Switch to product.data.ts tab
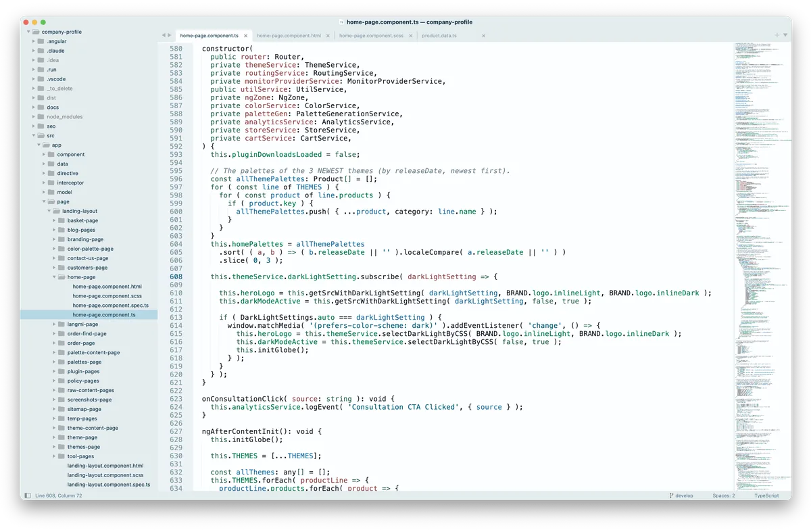Screen dimensions: 811x532 pos(439,36)
